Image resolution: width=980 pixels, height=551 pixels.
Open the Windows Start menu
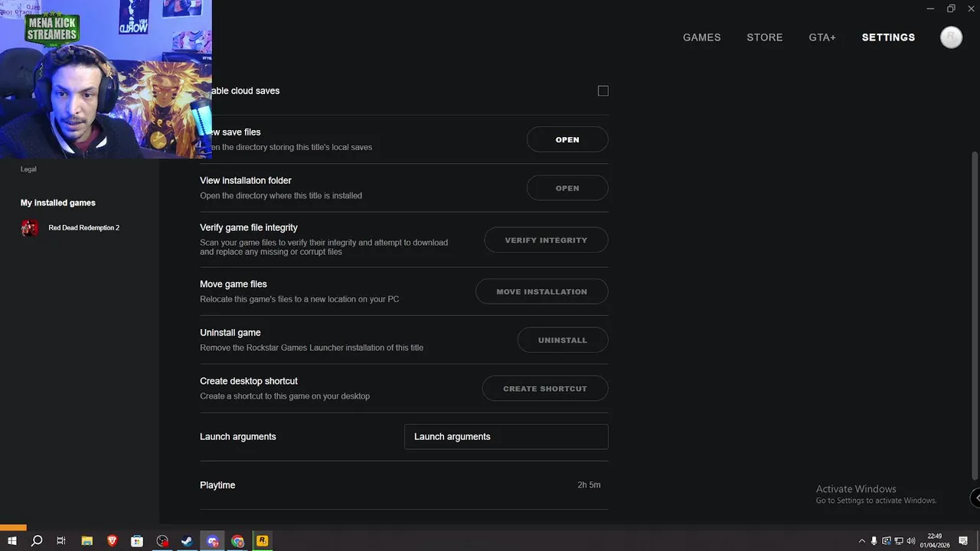(11, 541)
